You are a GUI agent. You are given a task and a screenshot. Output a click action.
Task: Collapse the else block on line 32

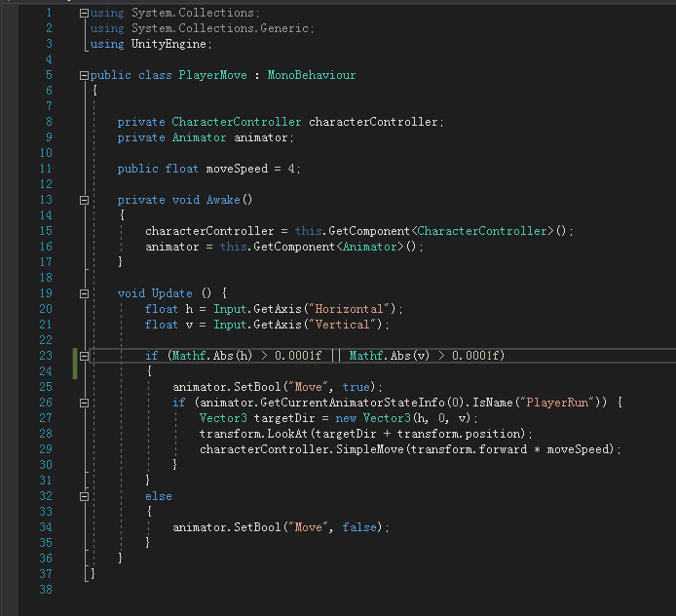(x=84, y=496)
